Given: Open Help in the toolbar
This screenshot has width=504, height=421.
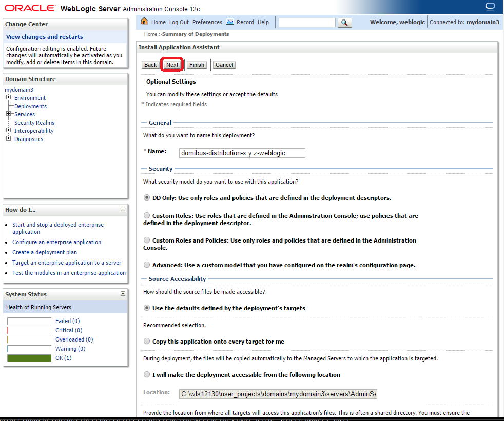Looking at the screenshot, I should pos(263,22).
